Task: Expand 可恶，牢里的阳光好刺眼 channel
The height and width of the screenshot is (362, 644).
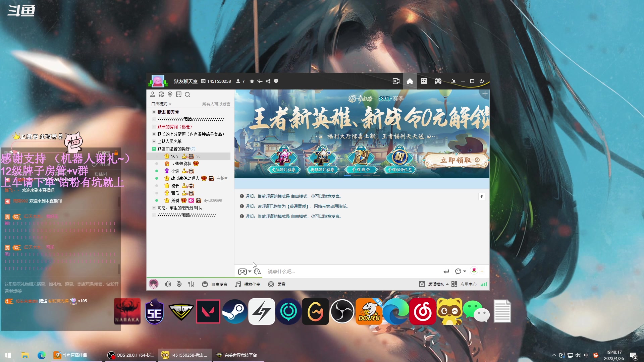Action: [x=154, y=208]
